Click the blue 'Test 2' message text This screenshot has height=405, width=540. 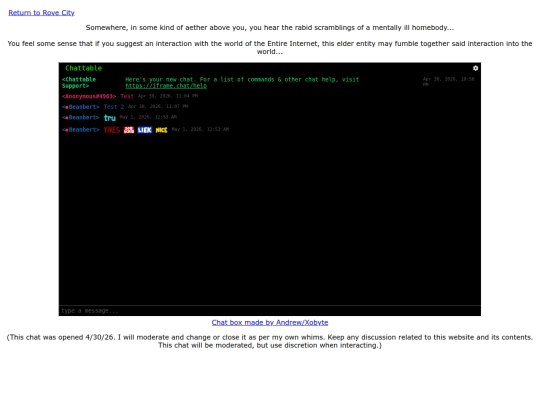point(114,107)
